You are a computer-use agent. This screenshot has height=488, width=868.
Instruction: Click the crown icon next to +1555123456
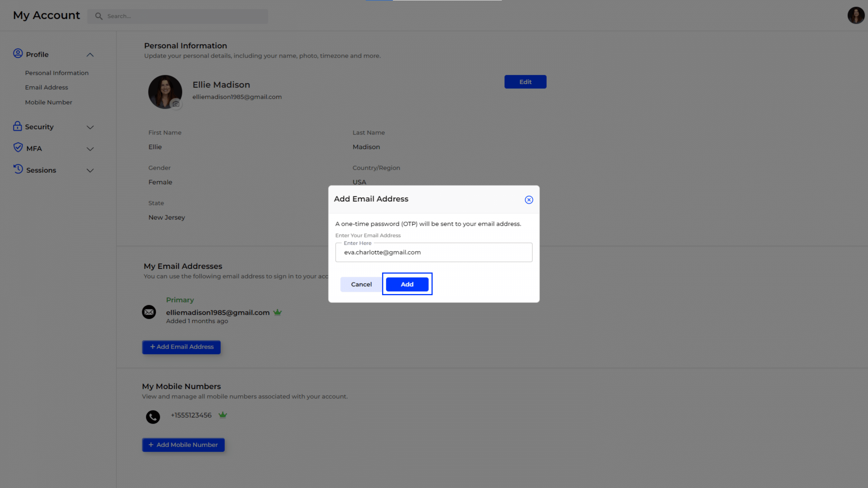223,415
